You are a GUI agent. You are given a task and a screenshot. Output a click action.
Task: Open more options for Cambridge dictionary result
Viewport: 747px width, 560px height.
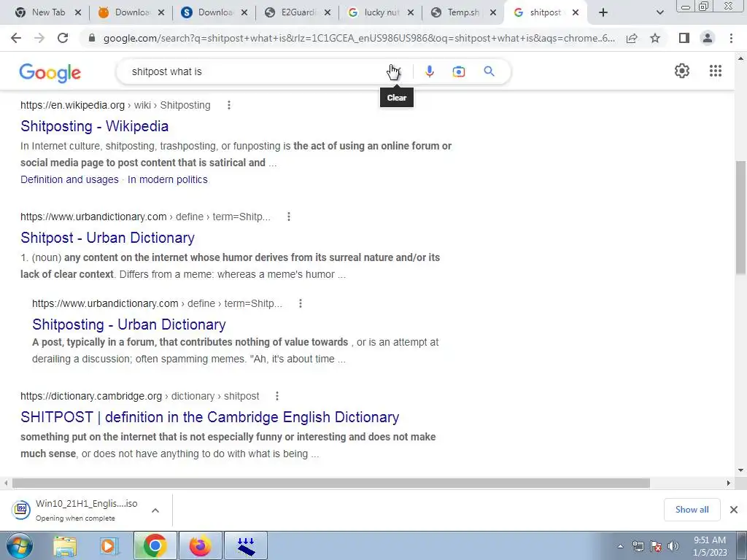[277, 396]
